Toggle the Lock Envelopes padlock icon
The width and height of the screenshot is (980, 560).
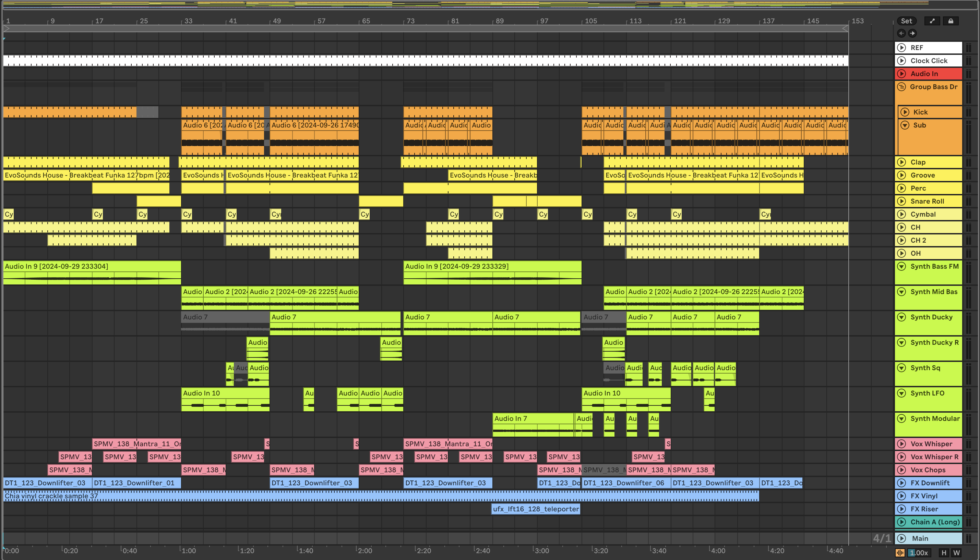(951, 21)
